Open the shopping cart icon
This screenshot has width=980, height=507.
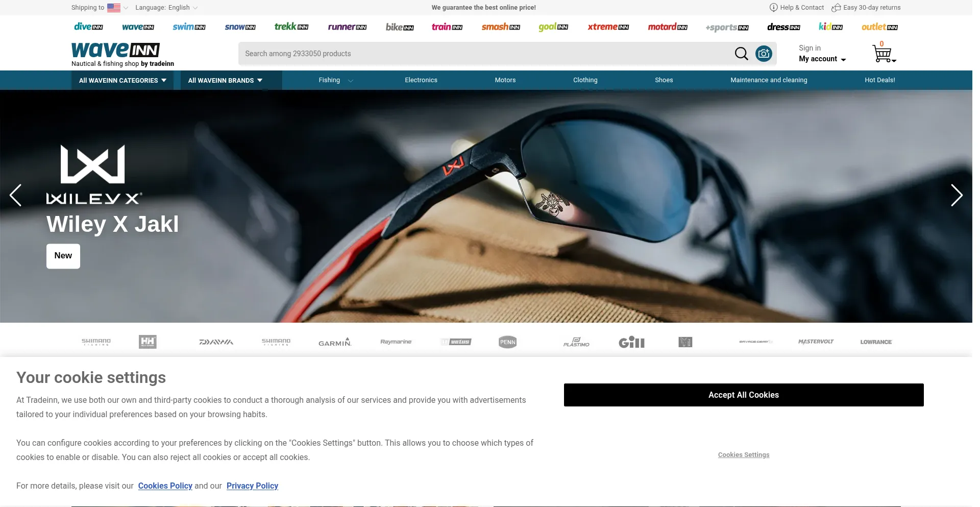click(883, 54)
